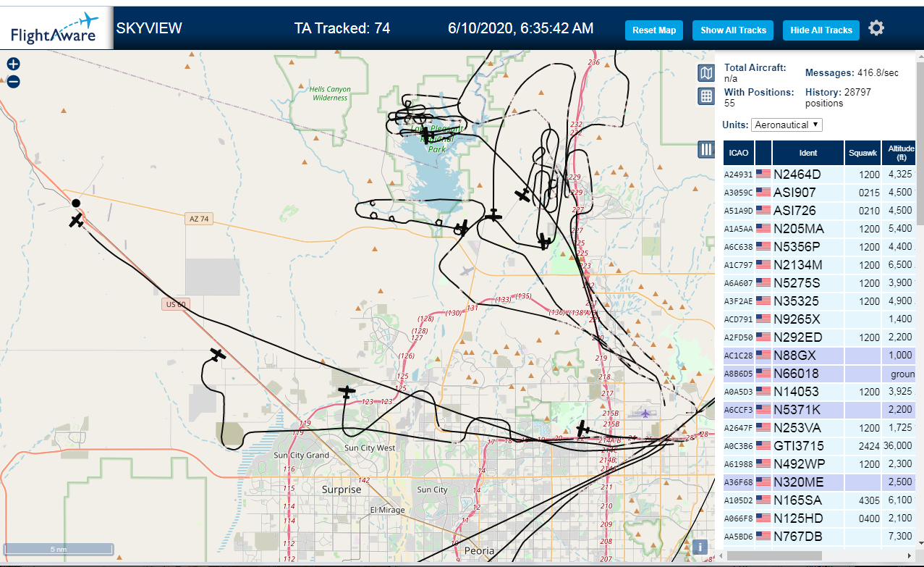Select aircraft icon over Lake Pleasant Park

click(427, 135)
